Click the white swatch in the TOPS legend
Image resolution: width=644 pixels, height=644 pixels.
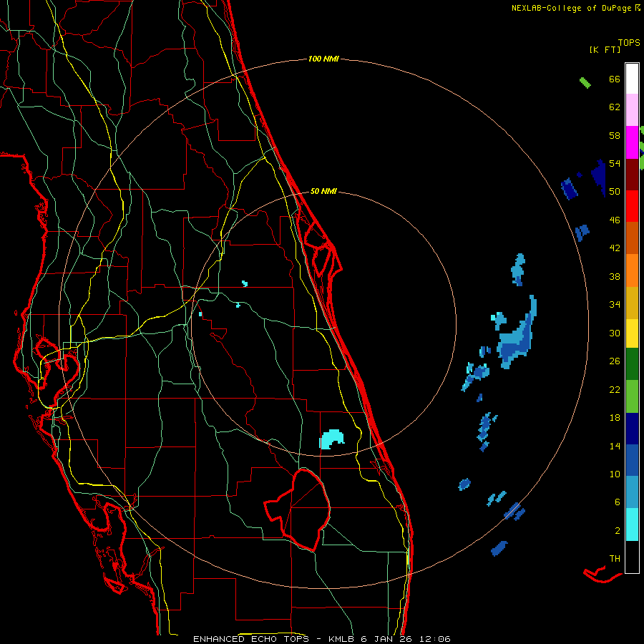click(x=632, y=79)
